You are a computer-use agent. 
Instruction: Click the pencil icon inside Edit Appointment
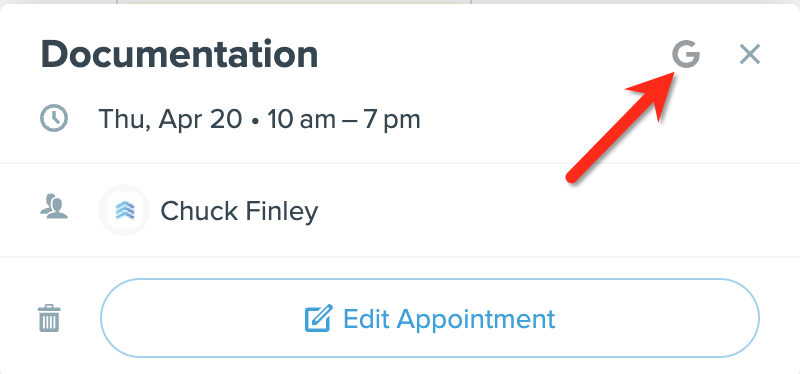(x=319, y=318)
